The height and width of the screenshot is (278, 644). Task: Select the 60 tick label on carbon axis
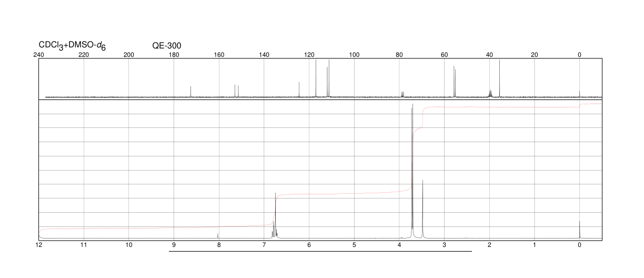coord(445,55)
